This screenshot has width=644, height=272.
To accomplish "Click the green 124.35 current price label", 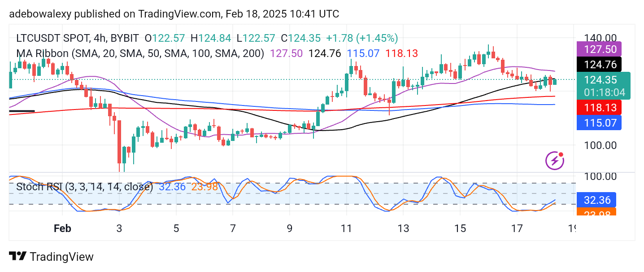I will point(603,80).
